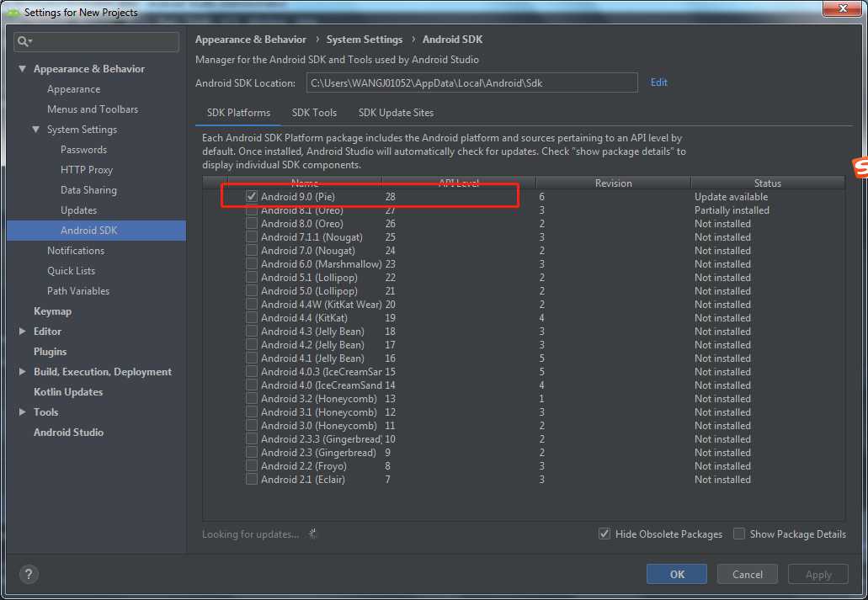868x600 pixels.
Task: Open Notifications settings page
Action: click(76, 251)
